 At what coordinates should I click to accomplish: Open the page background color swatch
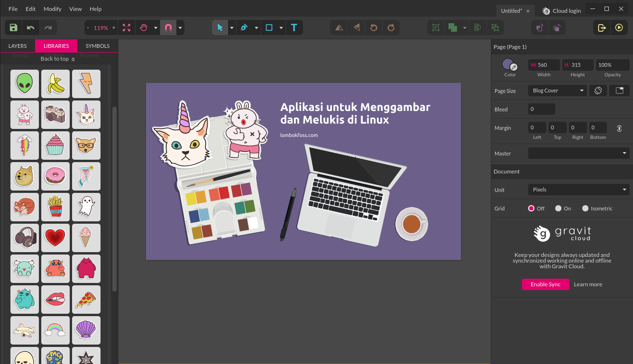[508, 64]
